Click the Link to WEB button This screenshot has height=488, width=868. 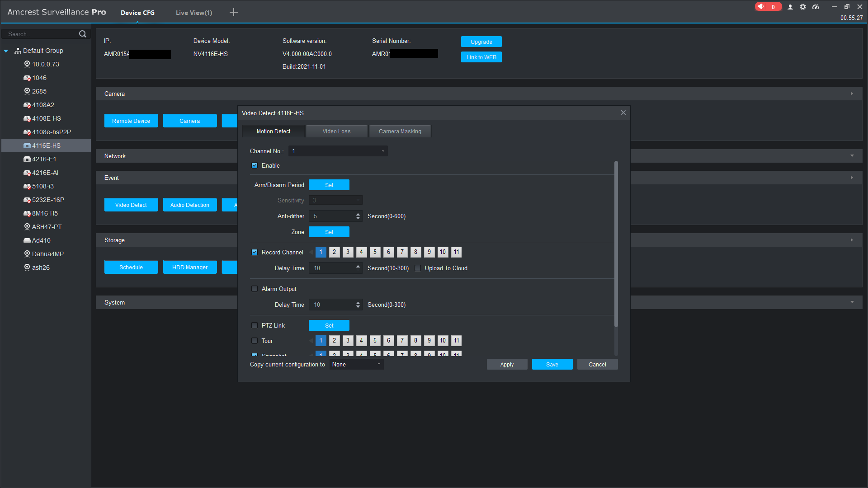(x=481, y=57)
